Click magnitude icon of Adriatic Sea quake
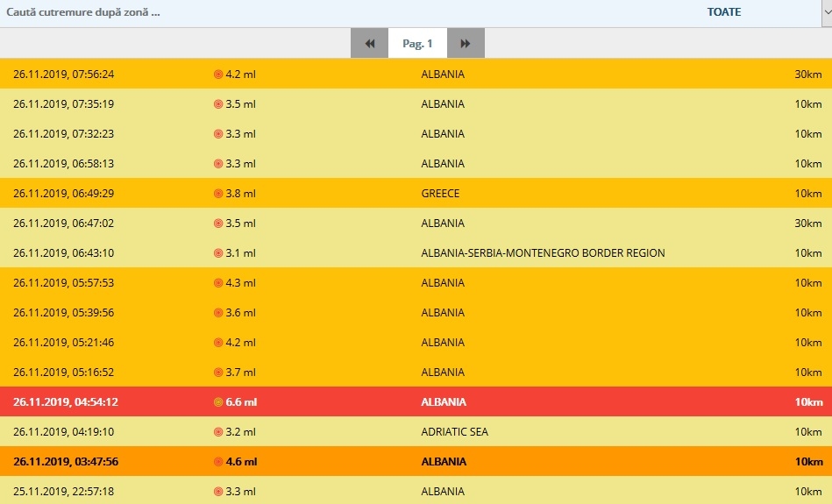The height and width of the screenshot is (504, 832). click(x=218, y=432)
